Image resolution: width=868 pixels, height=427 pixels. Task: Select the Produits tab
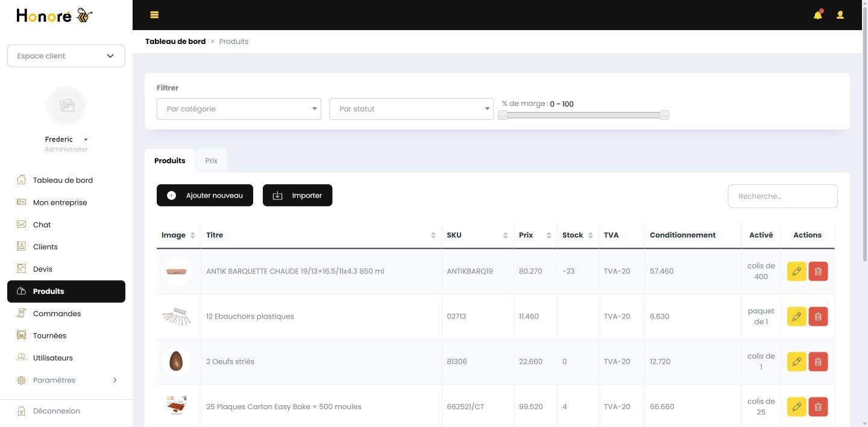tap(170, 161)
